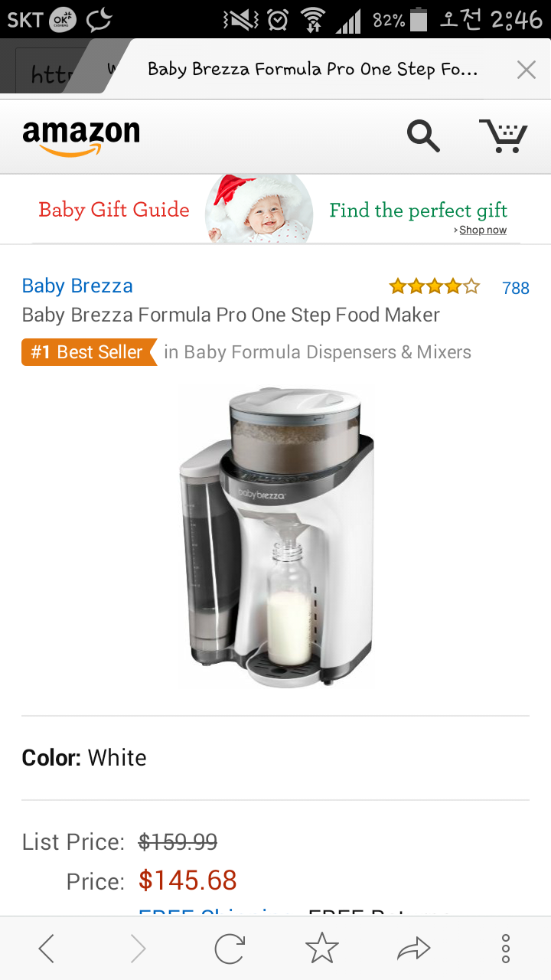Open the shopping cart
Viewport: 551px width, 980px height.
[504, 136]
